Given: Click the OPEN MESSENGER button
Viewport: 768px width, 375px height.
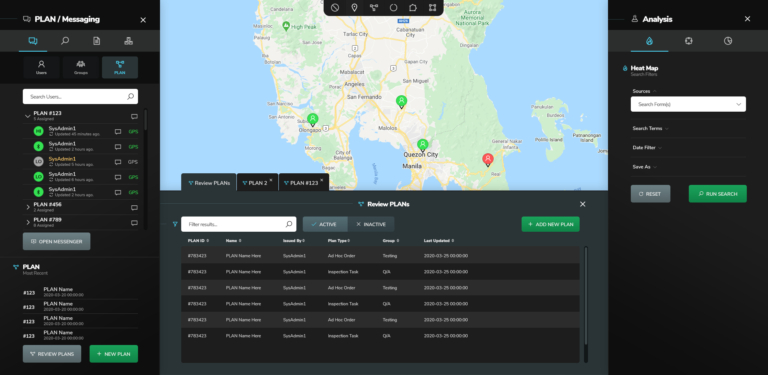Looking at the screenshot, I should tap(56, 241).
